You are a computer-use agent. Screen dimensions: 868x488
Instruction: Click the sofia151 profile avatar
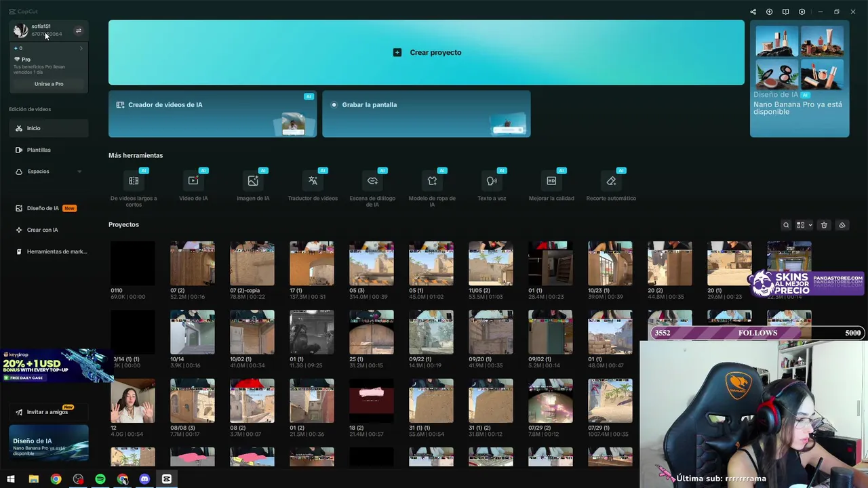21,30
